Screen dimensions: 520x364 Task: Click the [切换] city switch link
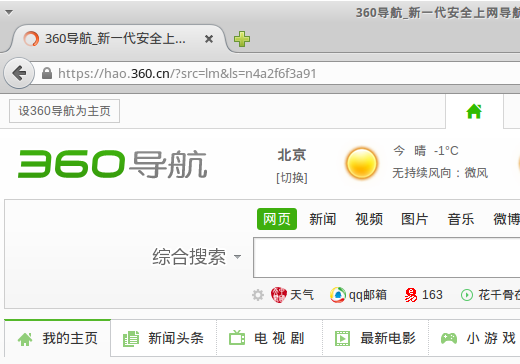coord(292,178)
